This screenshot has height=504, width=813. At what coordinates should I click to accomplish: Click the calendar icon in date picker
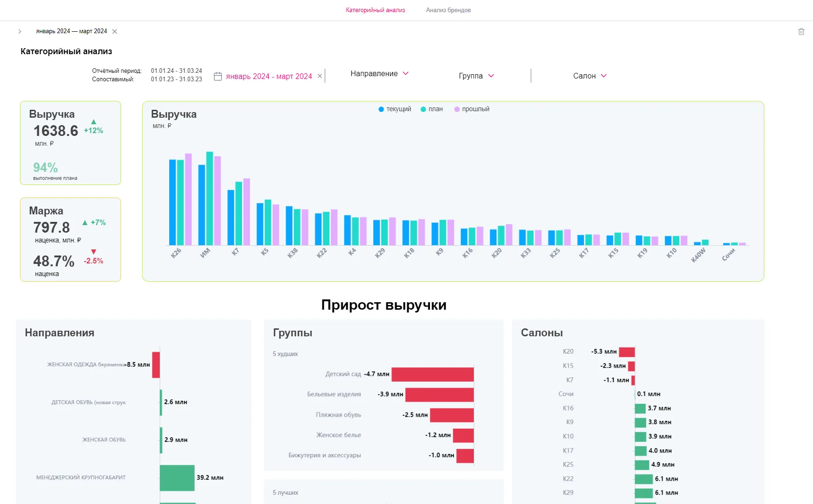[x=218, y=76]
